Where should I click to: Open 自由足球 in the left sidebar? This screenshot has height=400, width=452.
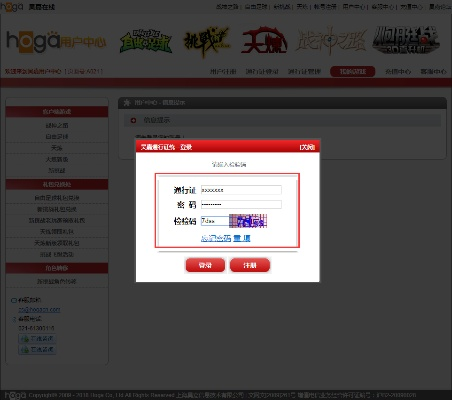click(x=57, y=136)
